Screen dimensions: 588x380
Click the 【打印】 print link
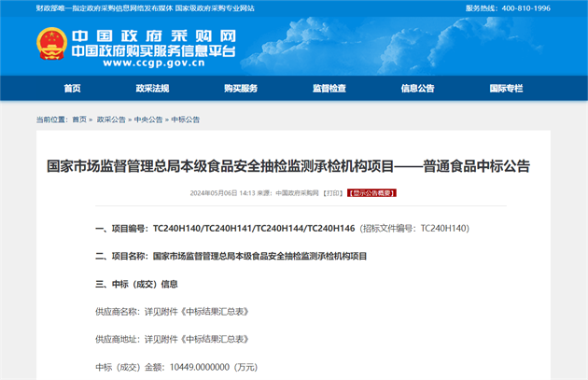pos(333,193)
